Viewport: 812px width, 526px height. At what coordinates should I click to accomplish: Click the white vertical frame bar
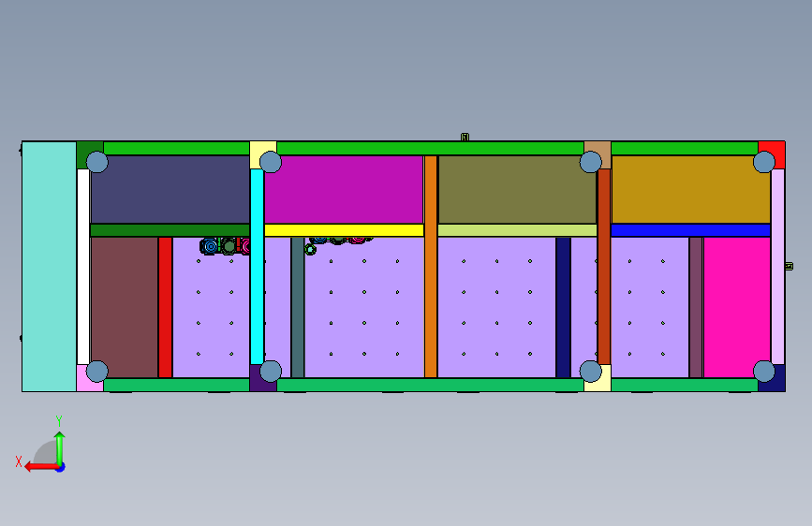(x=82, y=267)
